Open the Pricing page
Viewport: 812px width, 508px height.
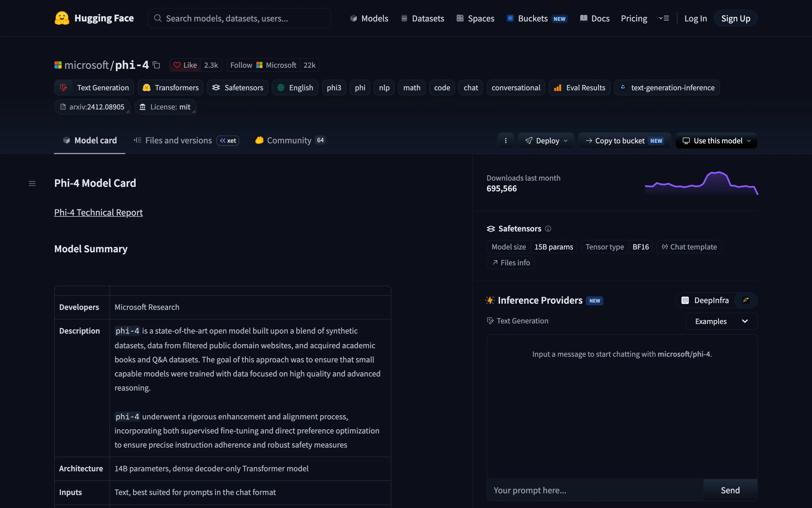[x=634, y=18]
